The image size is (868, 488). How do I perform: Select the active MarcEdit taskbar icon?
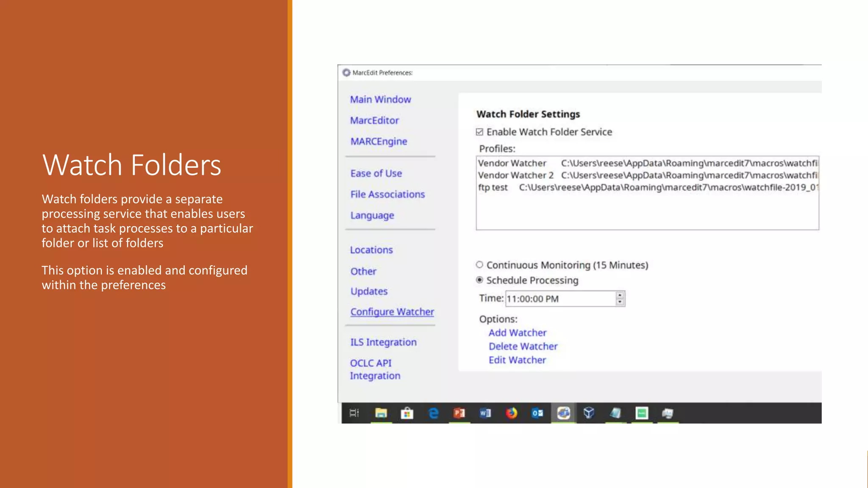(x=563, y=413)
